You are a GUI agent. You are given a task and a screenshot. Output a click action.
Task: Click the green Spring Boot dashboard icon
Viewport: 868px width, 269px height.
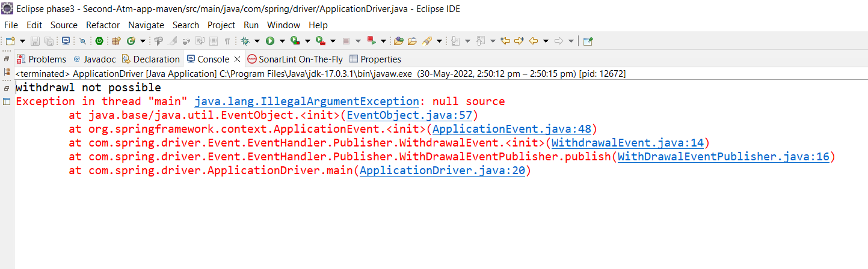click(x=99, y=41)
